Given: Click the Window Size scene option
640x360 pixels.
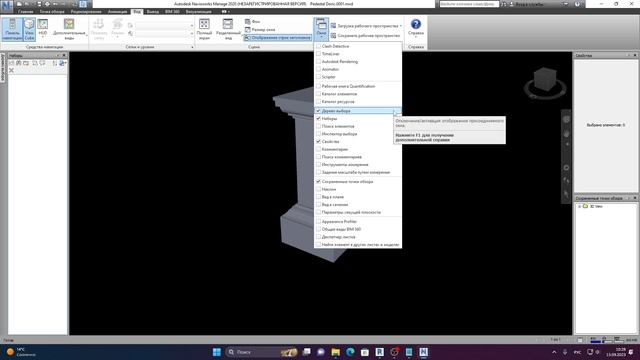Looking at the screenshot, I should pos(260,29).
